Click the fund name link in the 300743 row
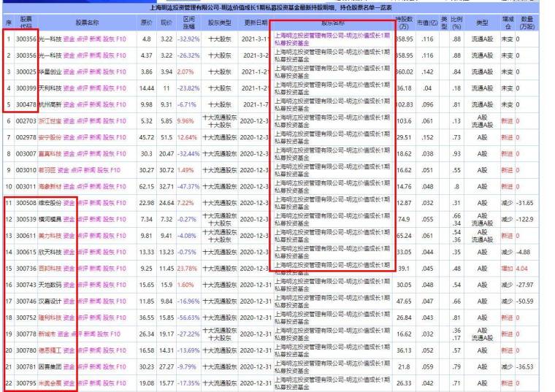 (x=332, y=285)
